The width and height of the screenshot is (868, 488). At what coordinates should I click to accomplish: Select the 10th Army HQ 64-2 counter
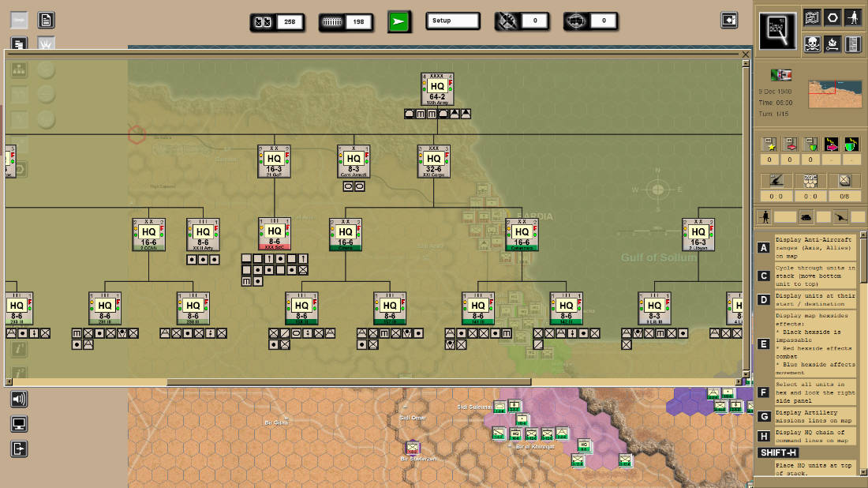(x=437, y=89)
